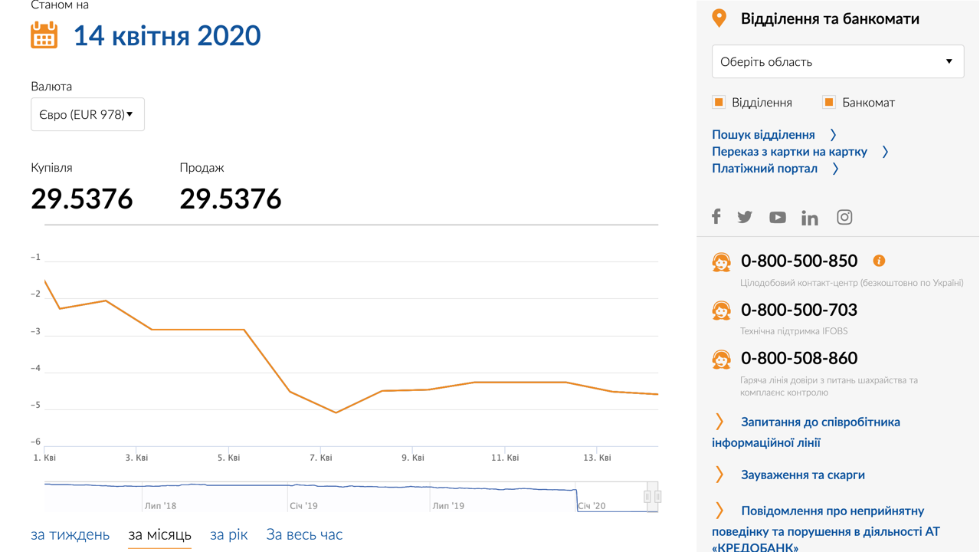Click the orange info icon near 0-800-500-850
This screenshot has width=980, height=552.
(879, 261)
